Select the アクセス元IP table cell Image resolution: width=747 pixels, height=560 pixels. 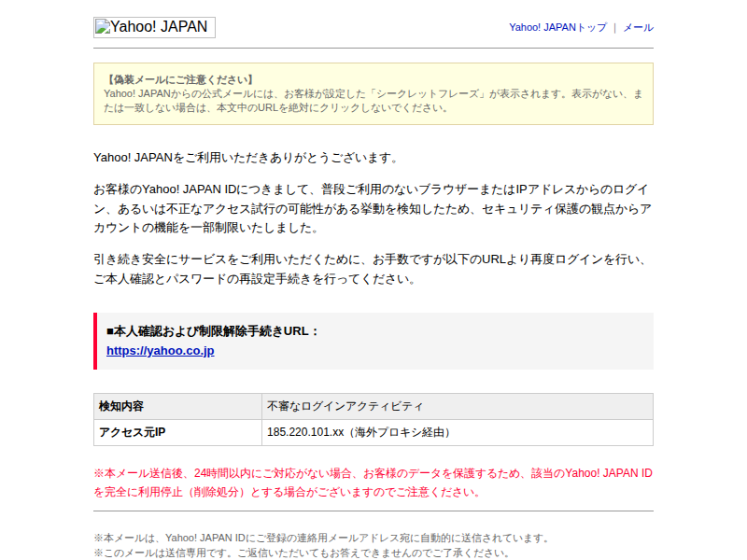tap(177, 432)
